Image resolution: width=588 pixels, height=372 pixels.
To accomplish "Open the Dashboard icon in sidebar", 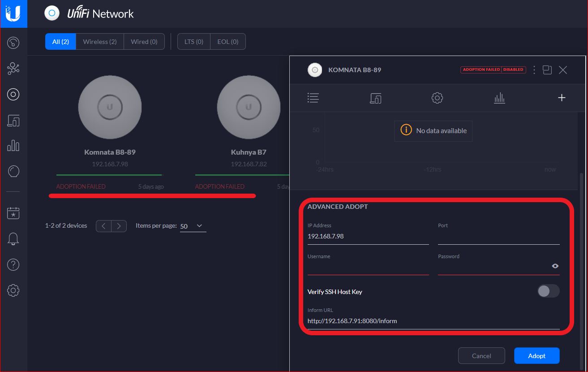I will coord(13,43).
